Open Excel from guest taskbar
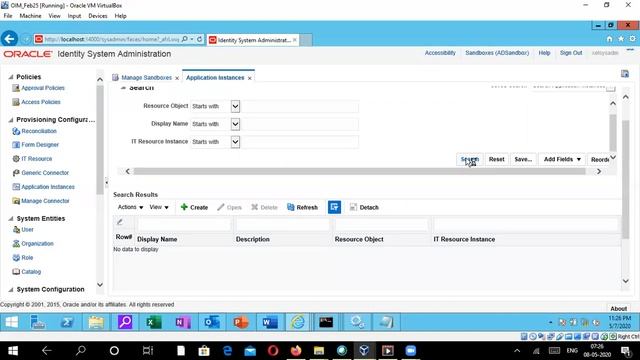The height and width of the screenshot is (360, 640). coord(153,322)
